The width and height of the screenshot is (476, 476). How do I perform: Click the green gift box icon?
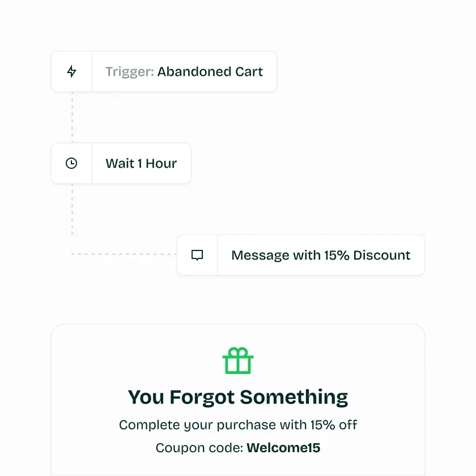point(238,361)
